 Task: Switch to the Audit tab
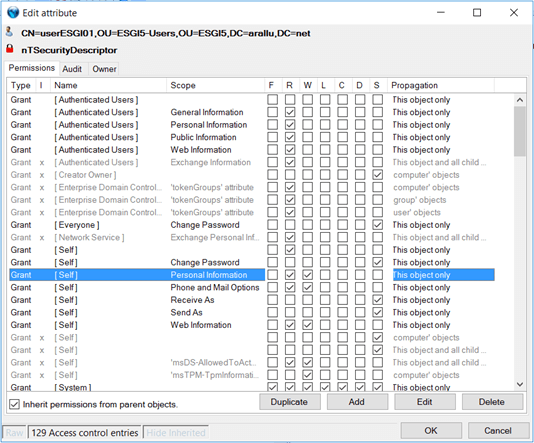pos(72,69)
